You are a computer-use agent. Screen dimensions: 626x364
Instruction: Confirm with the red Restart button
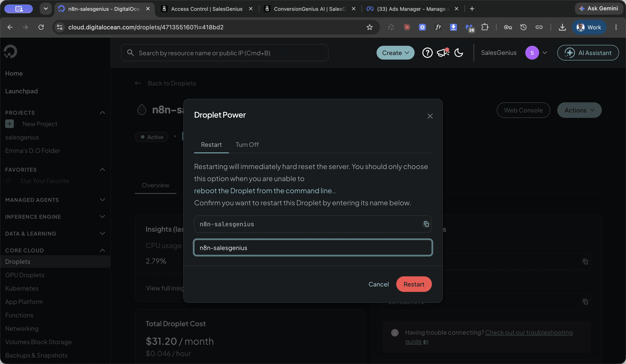click(x=414, y=284)
